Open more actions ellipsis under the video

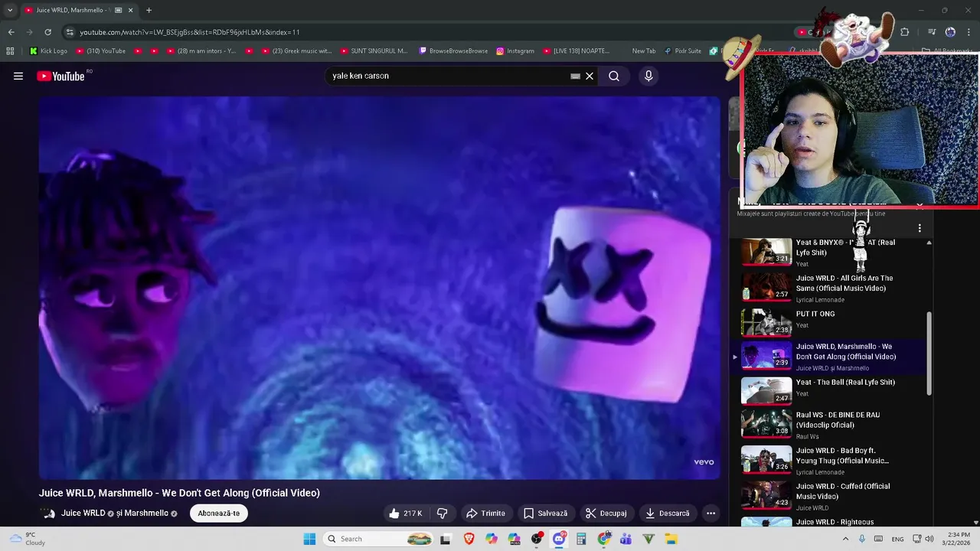point(710,514)
